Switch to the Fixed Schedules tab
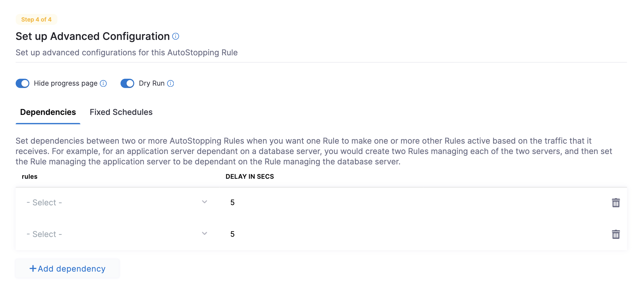The image size is (644, 291). coord(121,112)
